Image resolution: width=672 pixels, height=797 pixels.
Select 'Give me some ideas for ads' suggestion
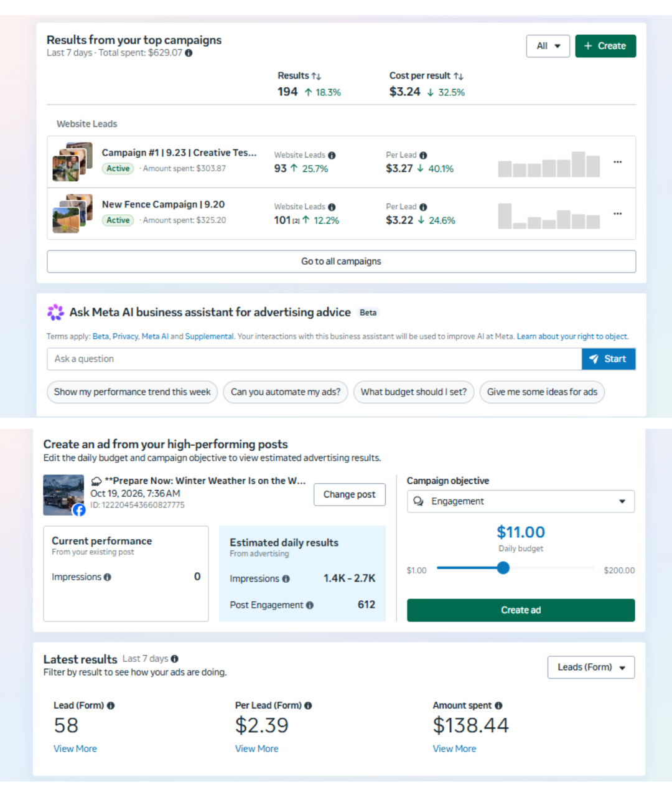pos(542,392)
